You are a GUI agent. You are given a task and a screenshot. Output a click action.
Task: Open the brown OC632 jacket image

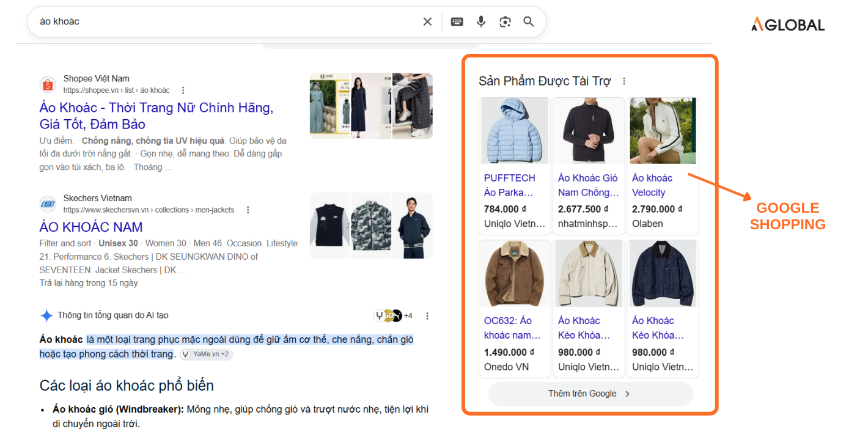click(x=515, y=273)
